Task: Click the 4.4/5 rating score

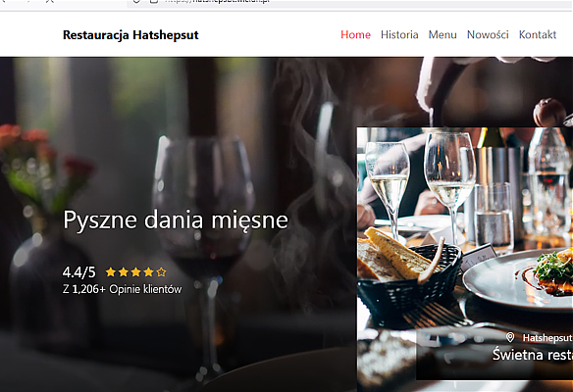Action: [x=78, y=272]
